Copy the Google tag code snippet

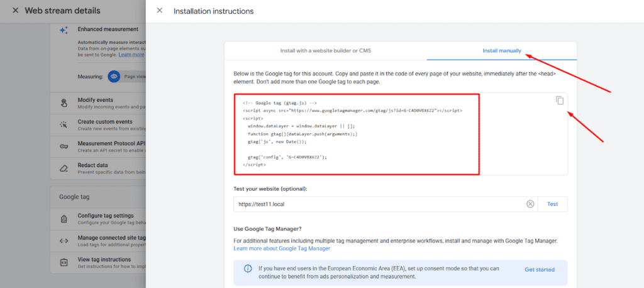[x=559, y=101]
